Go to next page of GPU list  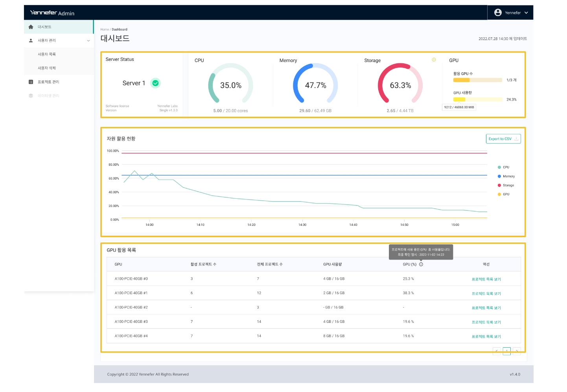pyautogui.click(x=517, y=351)
